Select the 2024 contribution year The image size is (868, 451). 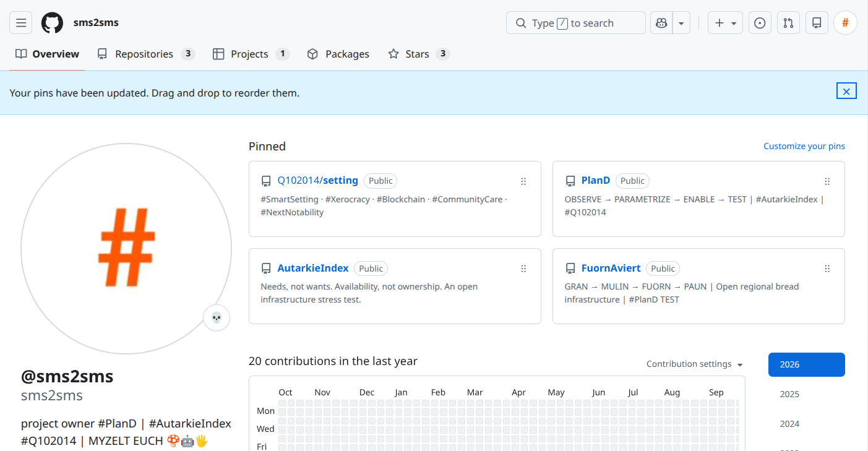tap(807, 424)
